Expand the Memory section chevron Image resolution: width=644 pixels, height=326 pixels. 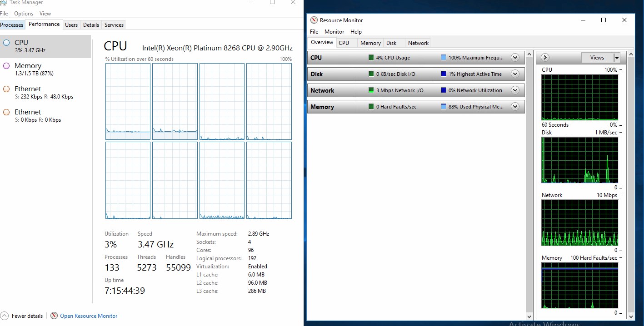[515, 107]
